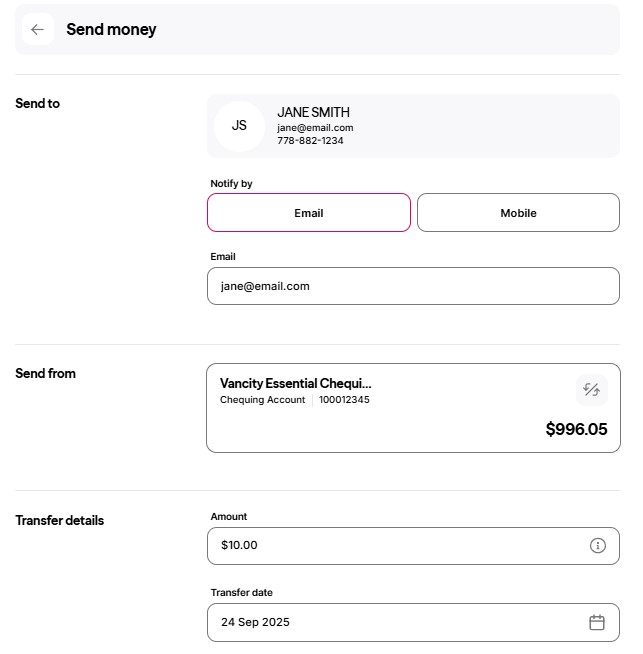643x654 pixels.
Task: Open the calendar icon date picker
Action: [597, 623]
